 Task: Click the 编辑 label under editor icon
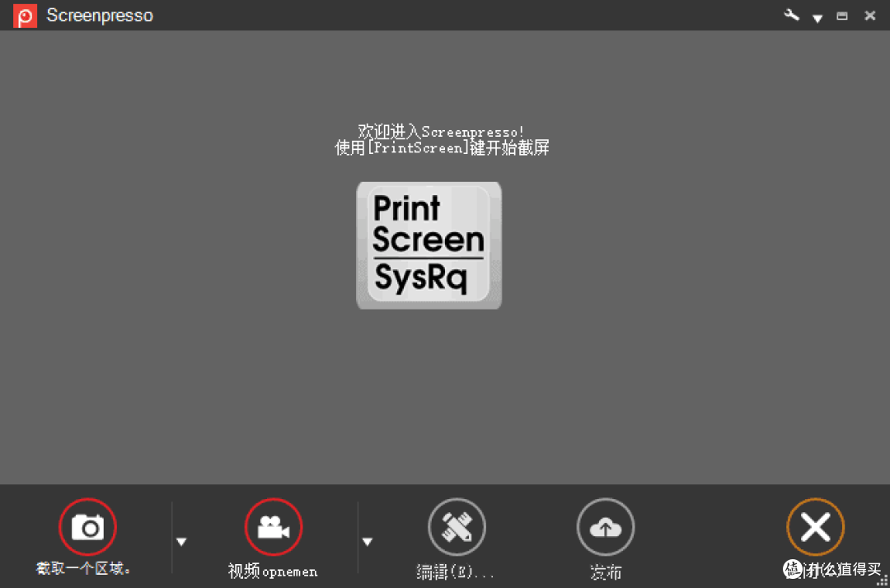(x=455, y=572)
